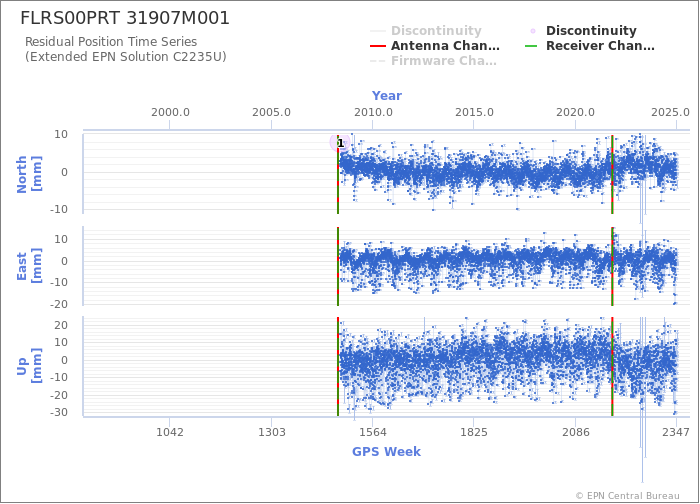The width and height of the screenshot is (700, 504).
Task: Click the 2000.0 year tick label
Action: coord(170,112)
